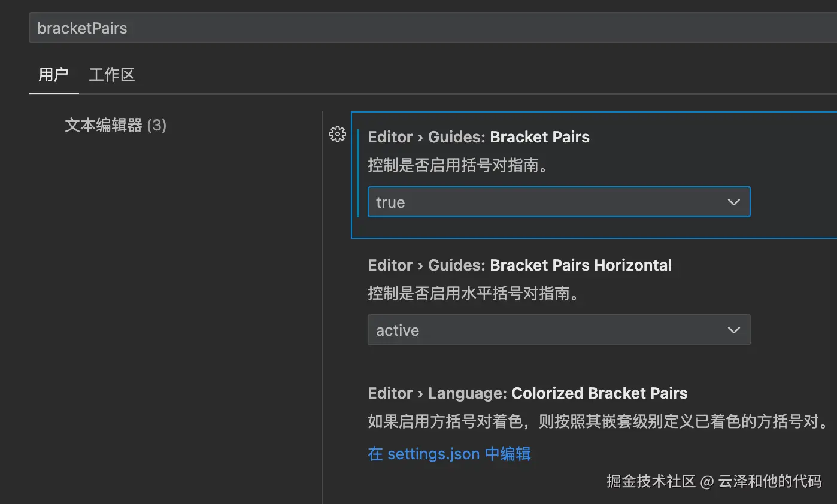837x504 pixels.
Task: Open the Bracket Pairs "true" dropdown
Action: (x=558, y=202)
